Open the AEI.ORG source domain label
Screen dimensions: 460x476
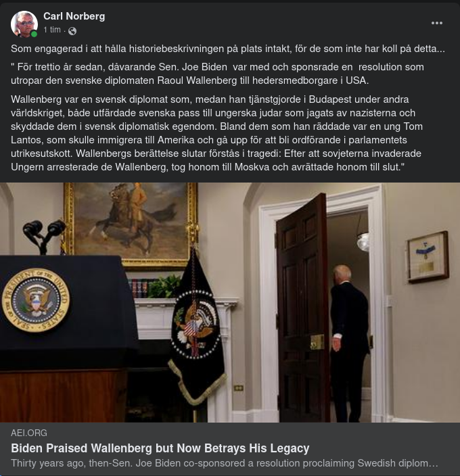click(x=29, y=433)
